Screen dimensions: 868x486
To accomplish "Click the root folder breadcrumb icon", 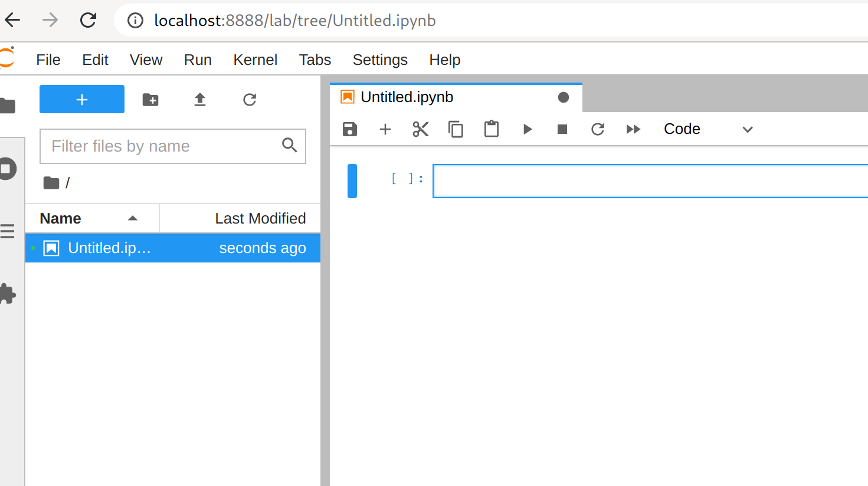I will pos(51,183).
